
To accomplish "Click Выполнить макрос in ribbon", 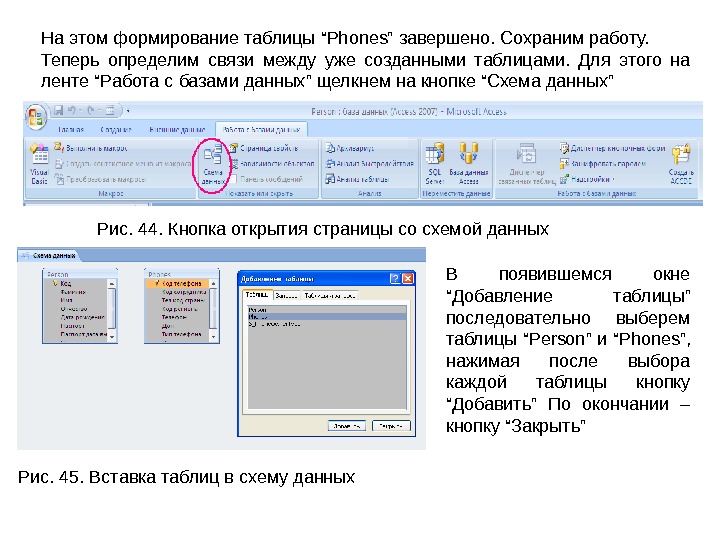I will pyautogui.click(x=91, y=148).
